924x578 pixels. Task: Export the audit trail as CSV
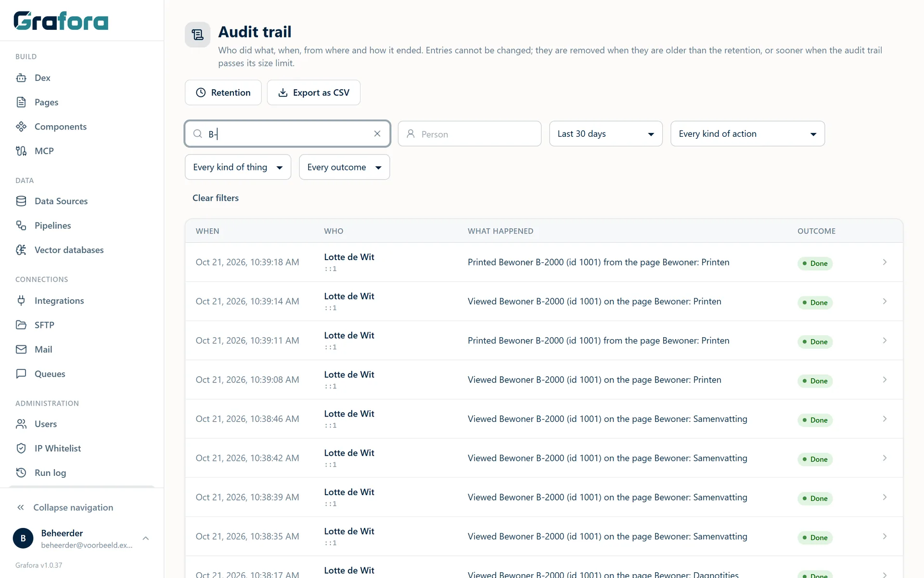[314, 92]
